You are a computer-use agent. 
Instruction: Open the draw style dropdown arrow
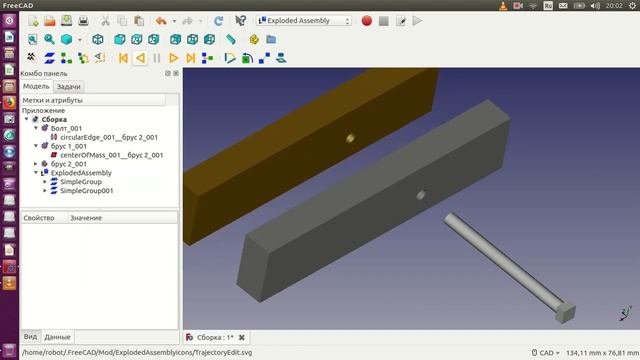pos(80,40)
